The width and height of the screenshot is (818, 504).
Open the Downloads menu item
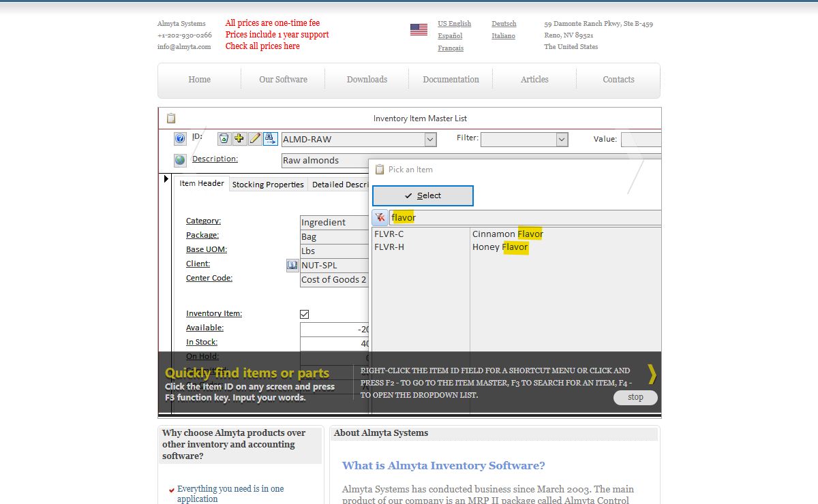(367, 80)
